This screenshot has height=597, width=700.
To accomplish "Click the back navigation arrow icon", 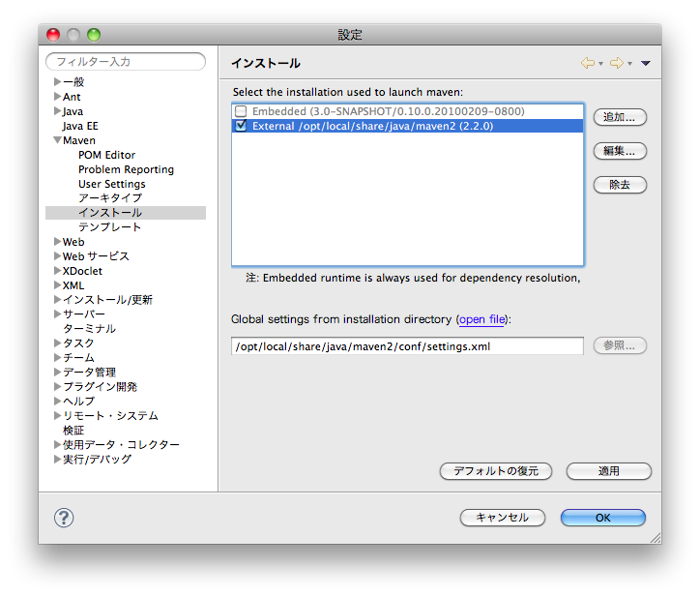I will coord(587,64).
